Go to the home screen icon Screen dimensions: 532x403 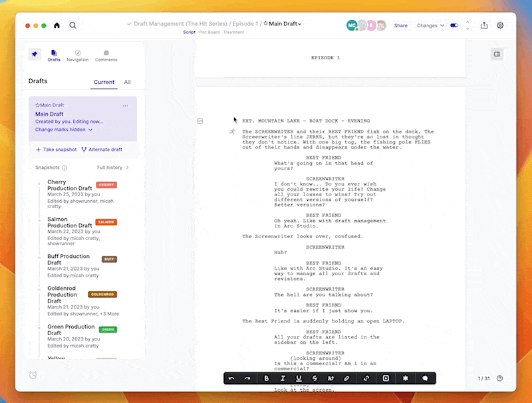[x=57, y=25]
